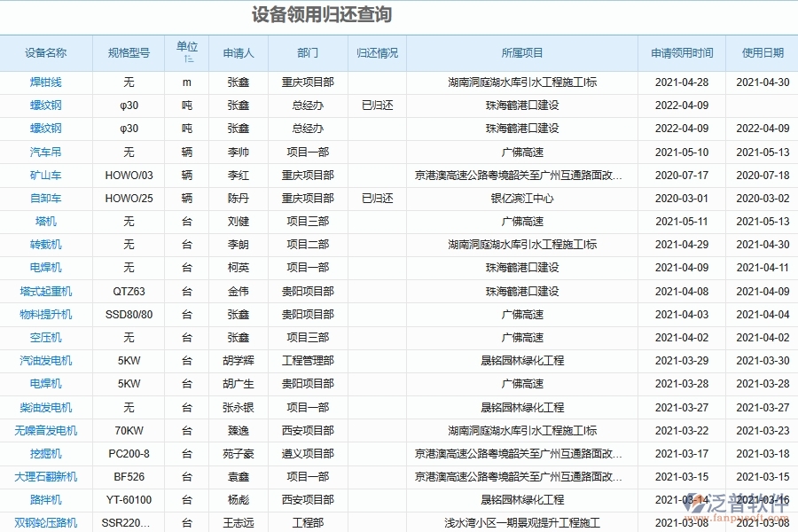The height and width of the screenshot is (532, 798).
Task: Click the sort icon under 单位 column header
Action: click(189, 59)
